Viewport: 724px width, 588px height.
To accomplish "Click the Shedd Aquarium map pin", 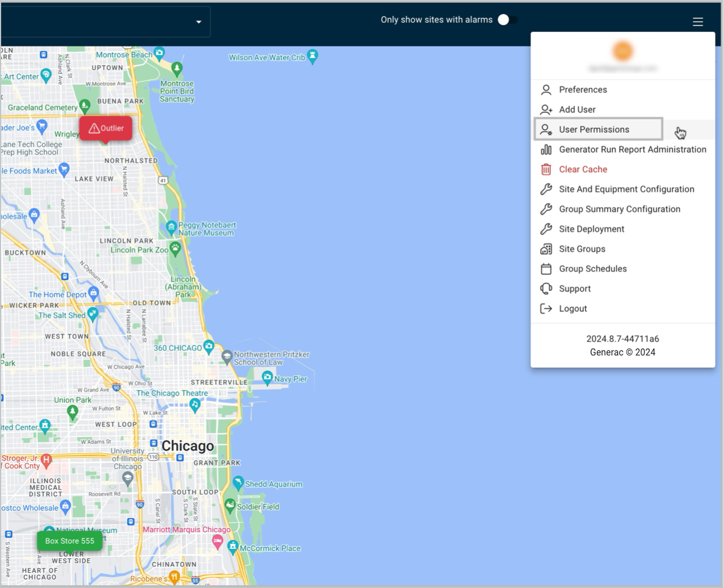I will pyautogui.click(x=238, y=482).
